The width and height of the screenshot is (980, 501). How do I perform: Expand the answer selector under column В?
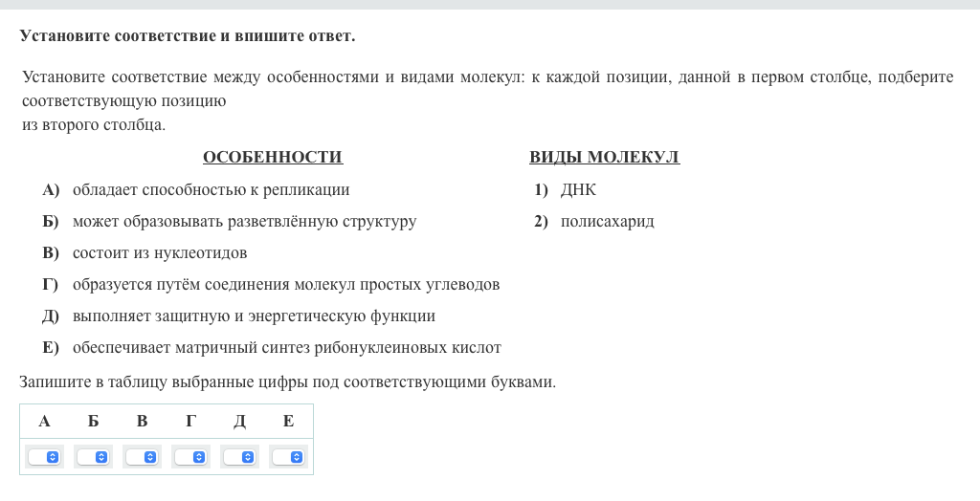coord(142,457)
